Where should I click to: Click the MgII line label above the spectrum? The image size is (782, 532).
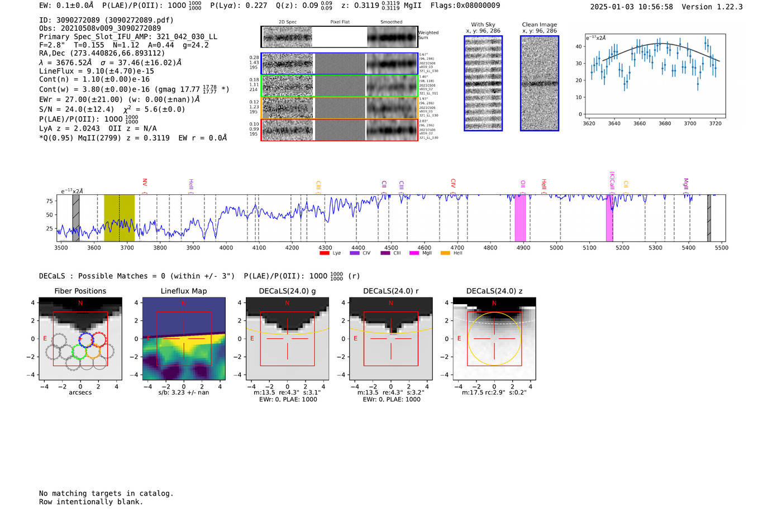tap(686, 184)
